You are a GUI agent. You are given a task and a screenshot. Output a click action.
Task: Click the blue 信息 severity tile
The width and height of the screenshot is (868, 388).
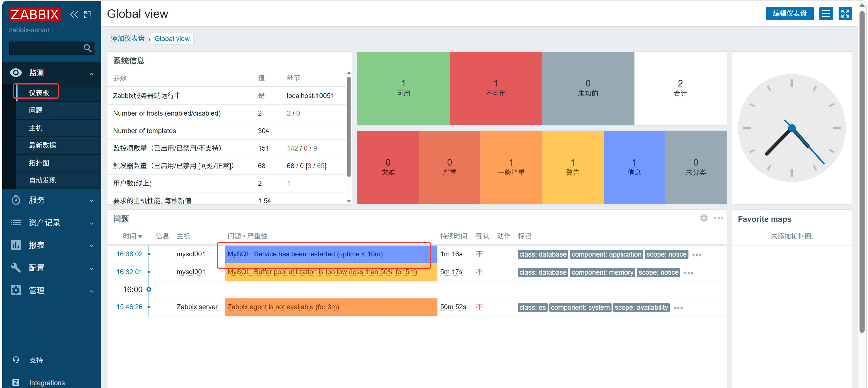[x=634, y=167]
